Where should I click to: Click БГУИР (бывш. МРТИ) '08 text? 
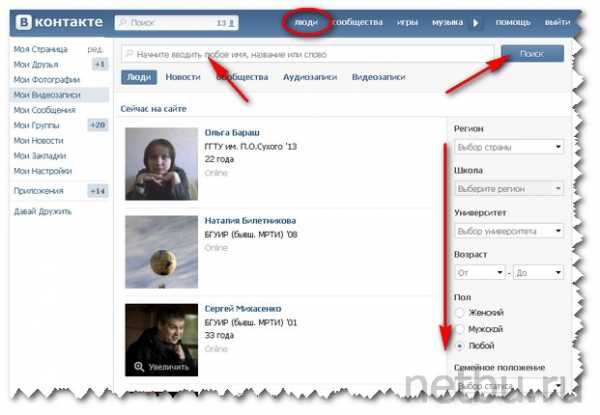pyautogui.click(x=251, y=234)
